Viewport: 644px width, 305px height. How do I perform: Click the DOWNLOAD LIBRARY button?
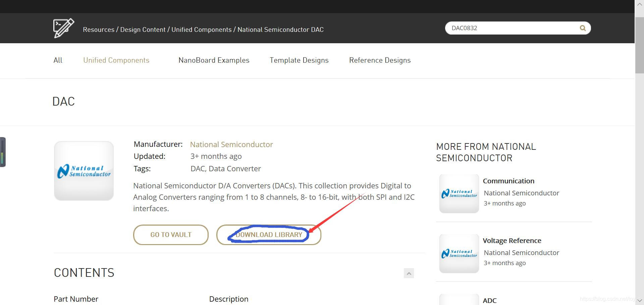(x=269, y=235)
